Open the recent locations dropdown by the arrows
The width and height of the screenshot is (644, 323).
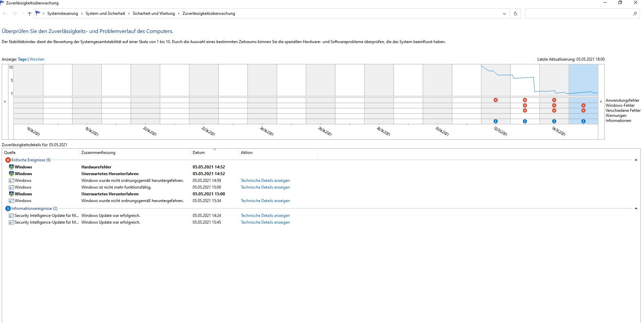[22, 13]
